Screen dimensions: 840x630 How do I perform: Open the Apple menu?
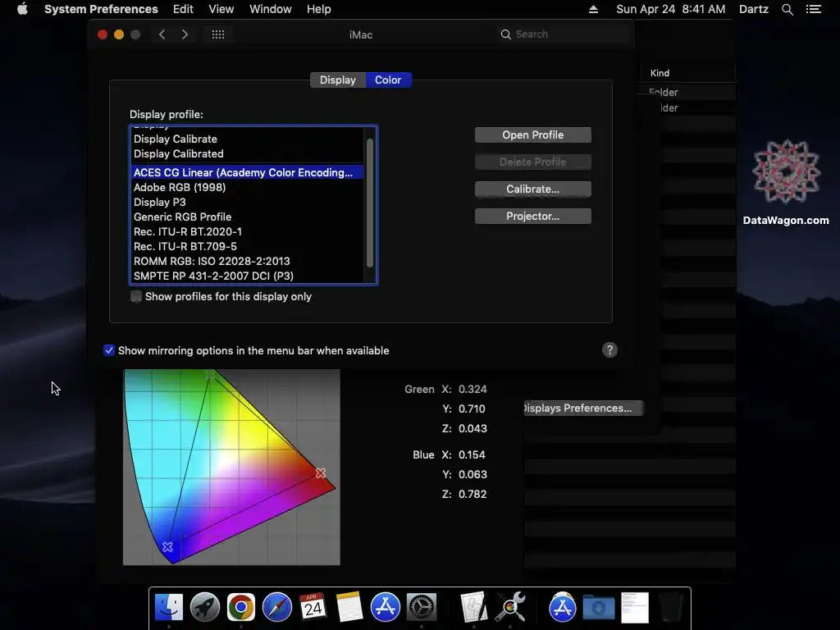(22, 9)
